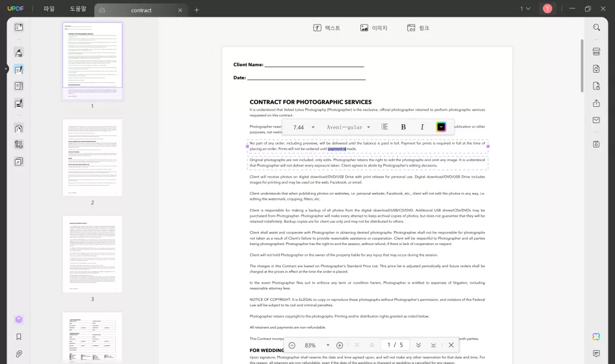Click the Save as other icon
The height and width of the screenshot is (364, 615).
pos(596,144)
